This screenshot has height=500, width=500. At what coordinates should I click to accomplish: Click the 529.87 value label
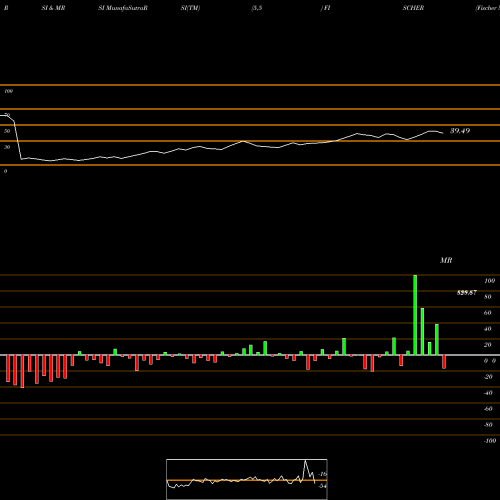467,293
